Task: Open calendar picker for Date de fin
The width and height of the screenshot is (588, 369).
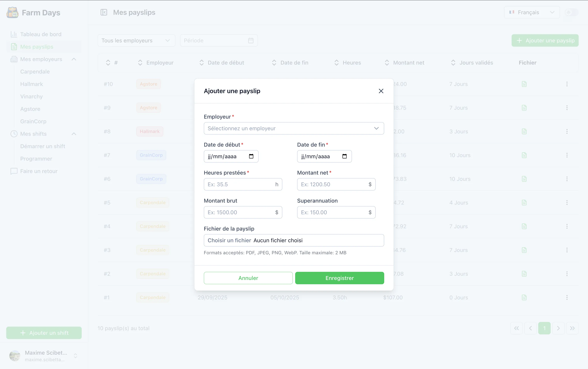Action: 344,157
